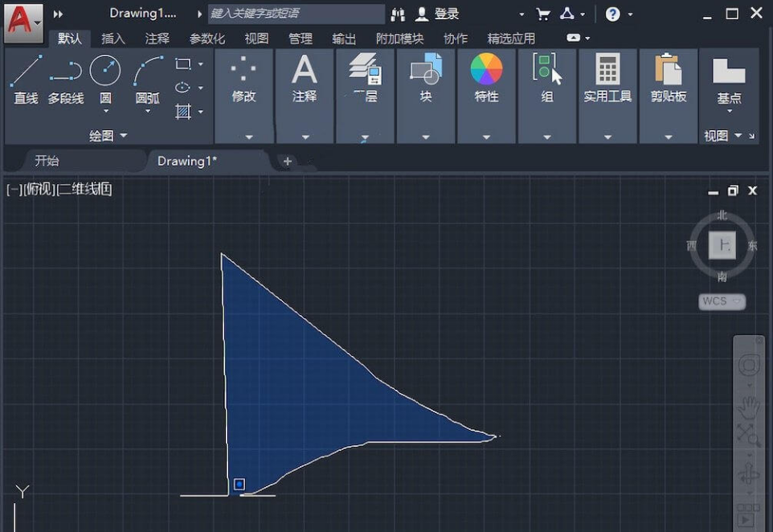Select the Polyline (多段线) tool
773x532 pixels.
click(x=65, y=72)
